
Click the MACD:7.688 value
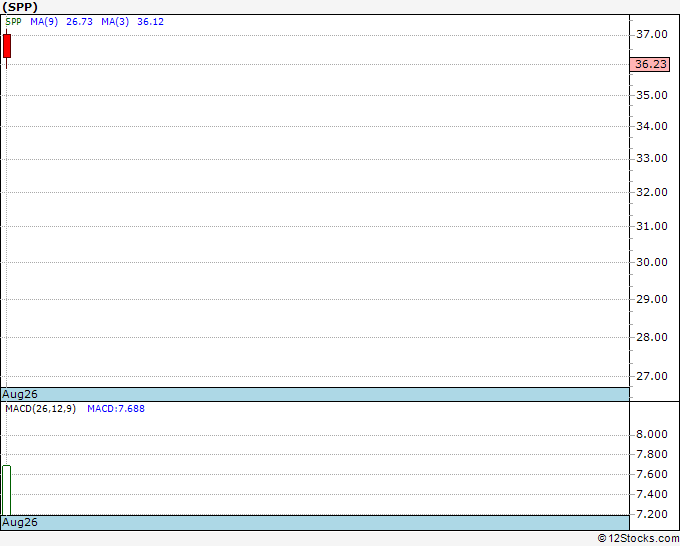(116, 409)
